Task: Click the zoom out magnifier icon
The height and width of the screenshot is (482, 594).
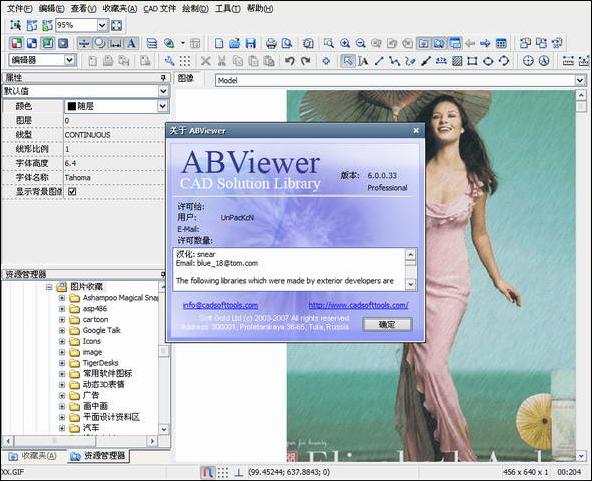Action: pyautogui.click(x=361, y=43)
